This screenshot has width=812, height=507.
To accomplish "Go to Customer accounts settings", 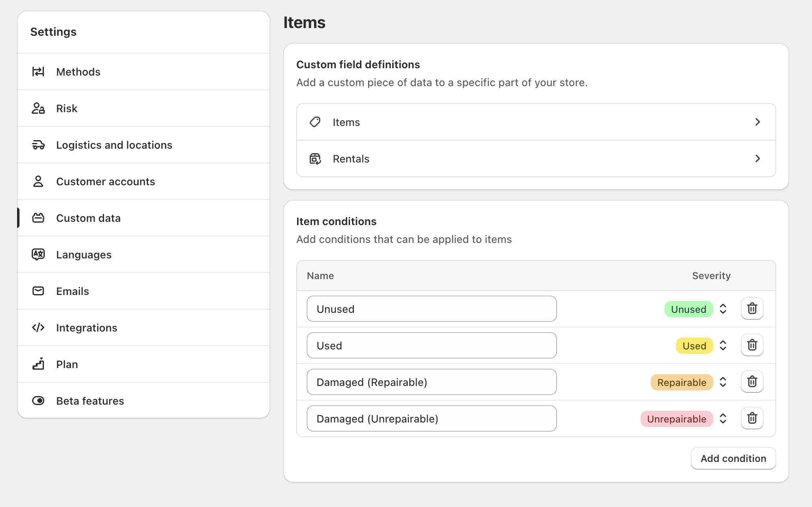I will (x=105, y=182).
